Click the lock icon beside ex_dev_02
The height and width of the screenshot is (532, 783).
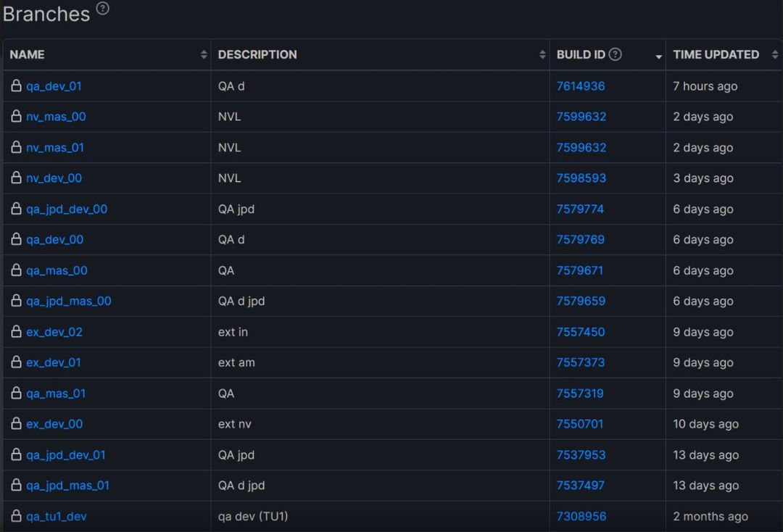17,331
